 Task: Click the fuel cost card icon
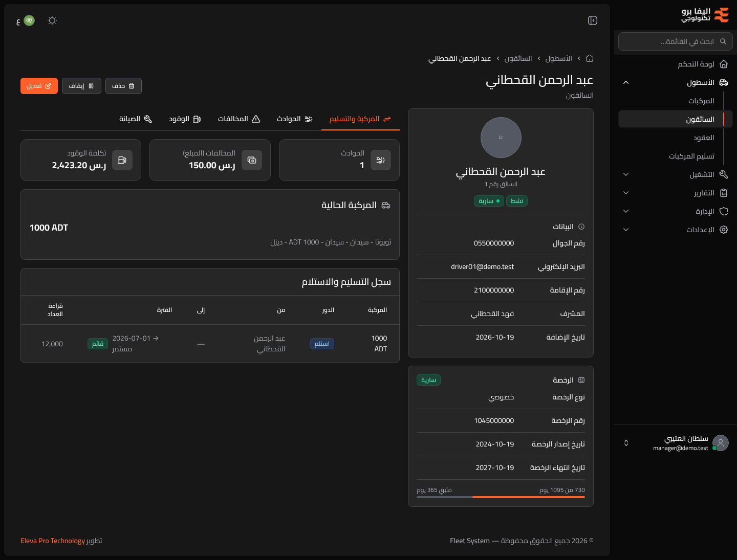pyautogui.click(x=122, y=160)
